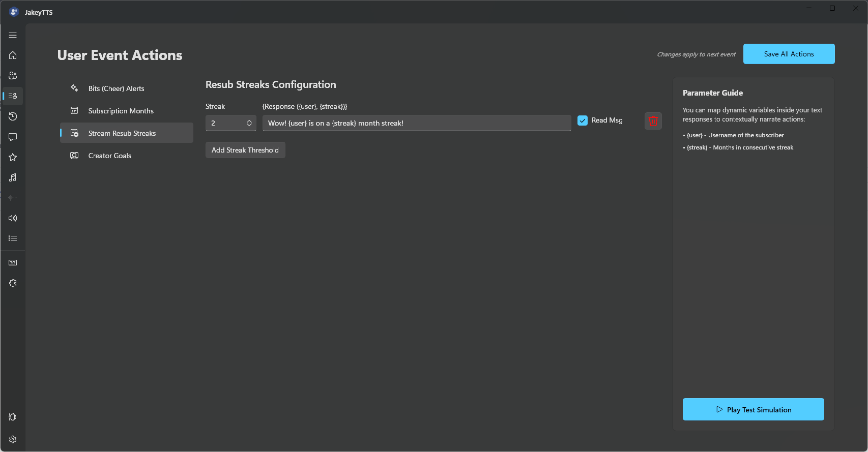Image resolution: width=868 pixels, height=452 pixels.
Task: Click 'Changes apply to next event' note
Action: point(696,54)
